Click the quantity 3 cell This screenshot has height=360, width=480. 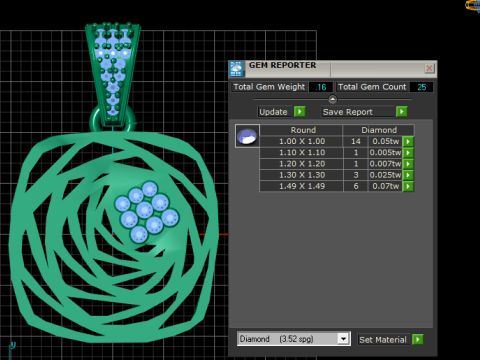click(356, 175)
